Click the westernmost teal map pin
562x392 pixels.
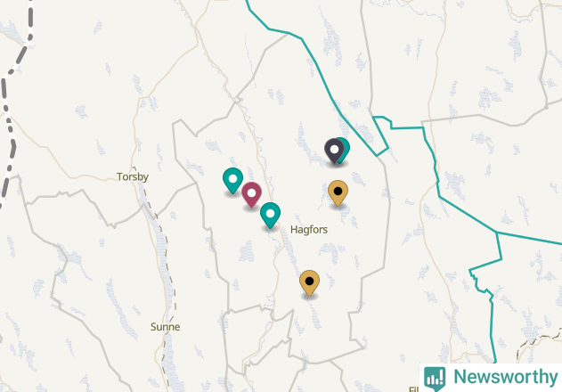click(232, 180)
